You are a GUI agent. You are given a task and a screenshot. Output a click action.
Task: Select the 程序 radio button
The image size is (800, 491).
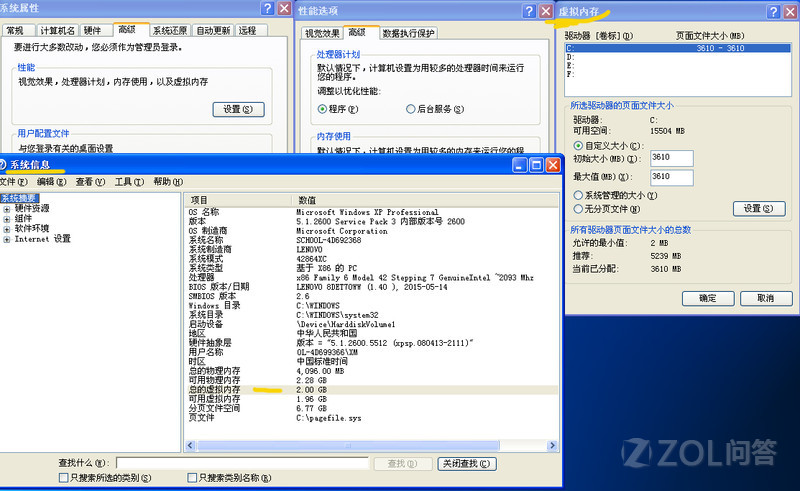click(x=322, y=109)
